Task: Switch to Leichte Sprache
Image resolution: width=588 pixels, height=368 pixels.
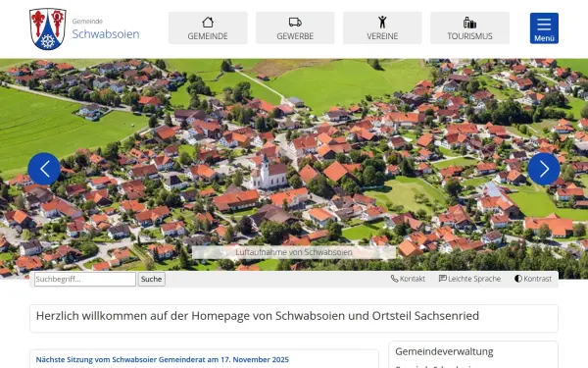Action: tap(469, 279)
